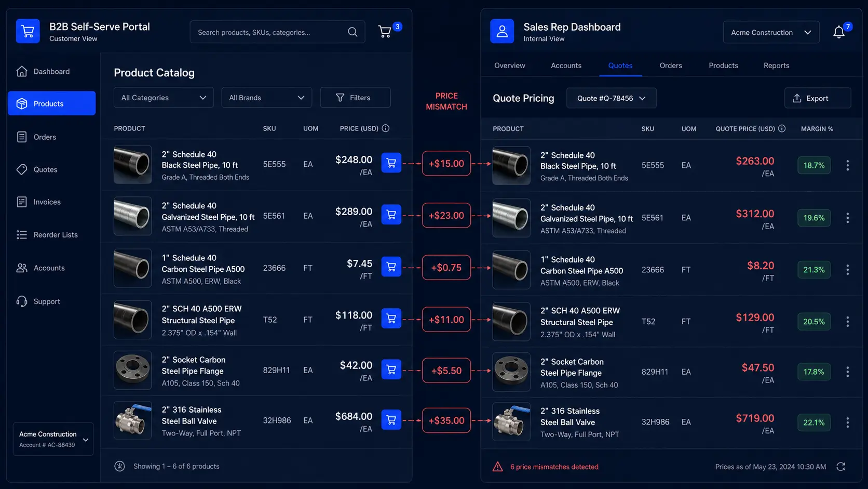Click the Sales Rep user avatar icon
This screenshot has height=489, width=868.
[502, 31]
